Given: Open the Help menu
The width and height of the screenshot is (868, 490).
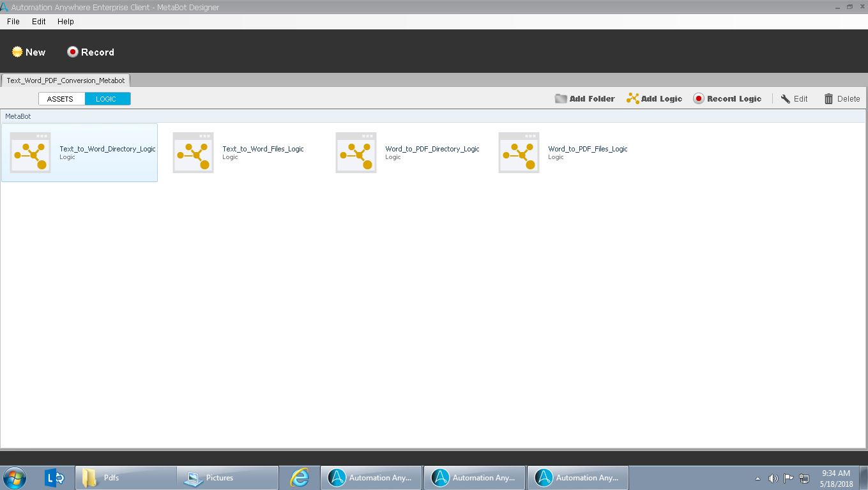Looking at the screenshot, I should coord(66,21).
